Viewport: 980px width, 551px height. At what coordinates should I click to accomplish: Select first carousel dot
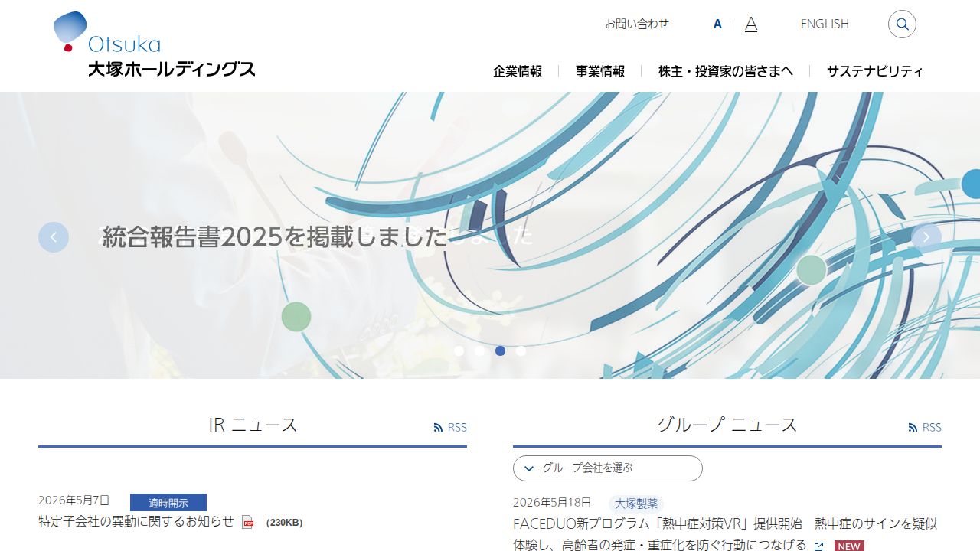tap(459, 351)
